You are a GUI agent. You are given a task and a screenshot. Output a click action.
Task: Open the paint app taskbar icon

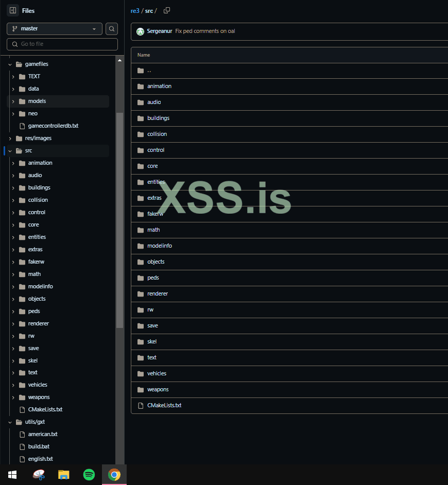39,475
